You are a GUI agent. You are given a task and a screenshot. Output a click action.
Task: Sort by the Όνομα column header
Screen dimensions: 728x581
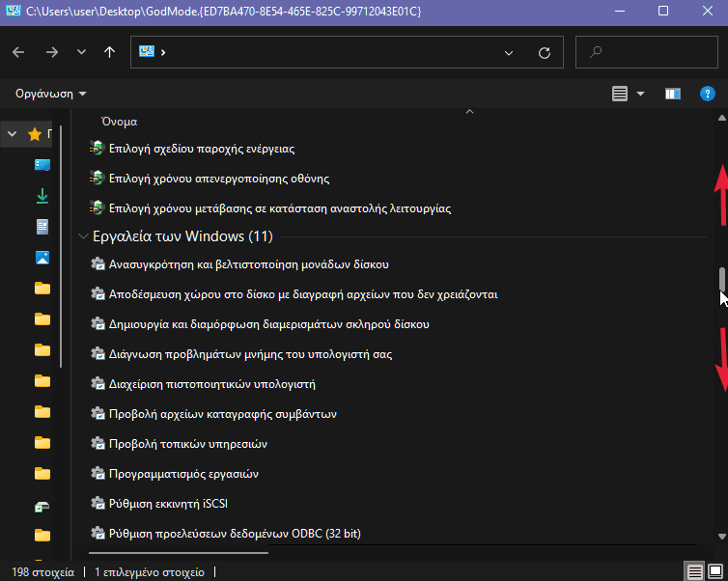click(x=120, y=122)
